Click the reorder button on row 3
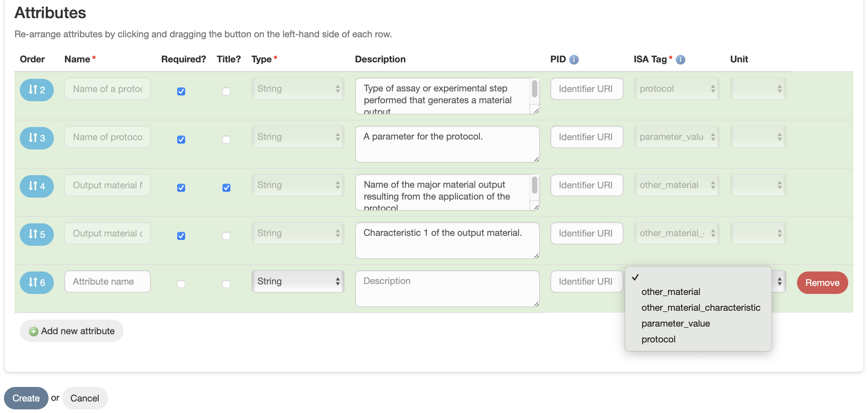The height and width of the screenshot is (413, 868). [x=36, y=138]
